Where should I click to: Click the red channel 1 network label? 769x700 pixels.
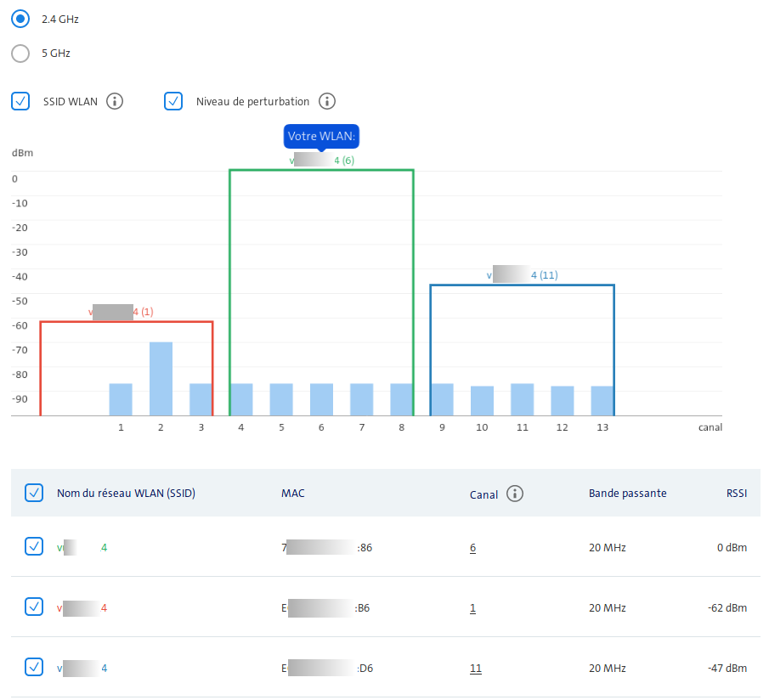122,312
